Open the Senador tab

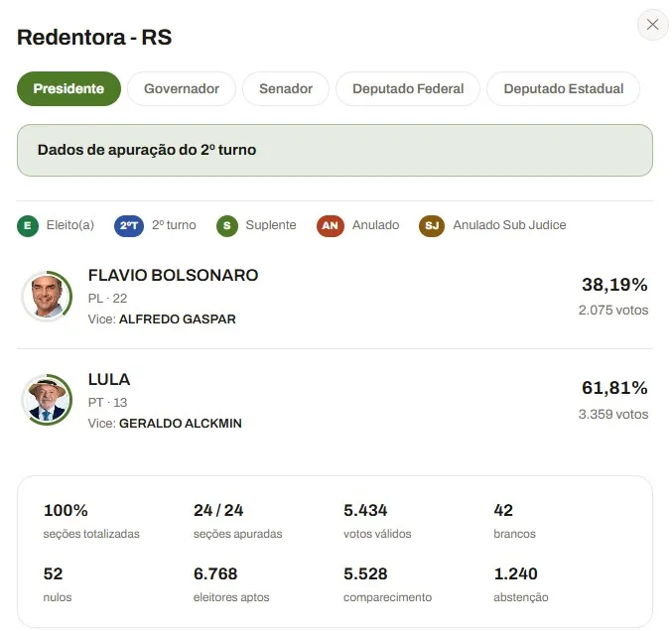(x=286, y=88)
